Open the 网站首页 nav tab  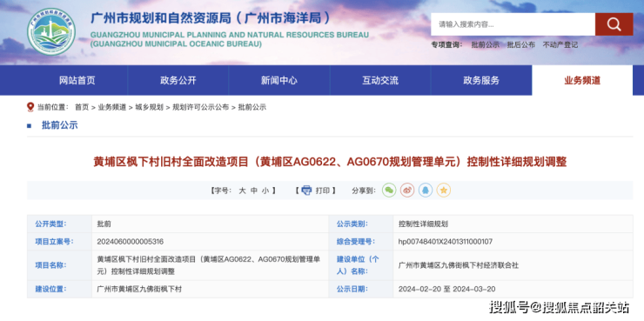pyautogui.click(x=77, y=80)
